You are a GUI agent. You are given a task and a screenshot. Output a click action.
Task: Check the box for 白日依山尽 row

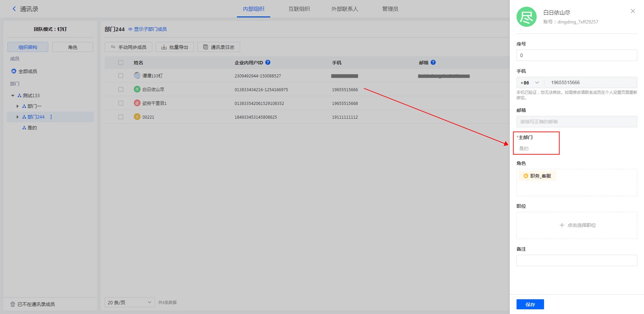121,89
